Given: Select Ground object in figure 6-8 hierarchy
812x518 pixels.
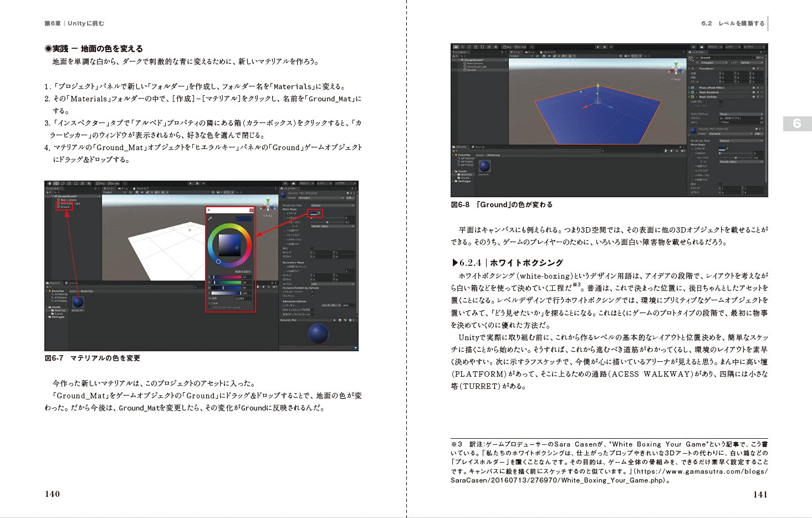Looking at the screenshot, I should click(x=469, y=70).
